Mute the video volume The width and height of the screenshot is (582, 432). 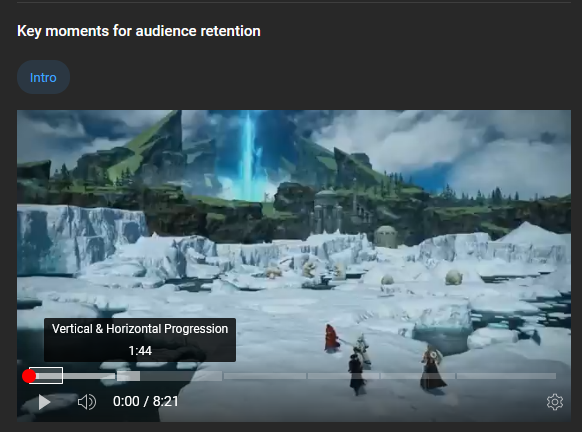(x=87, y=402)
